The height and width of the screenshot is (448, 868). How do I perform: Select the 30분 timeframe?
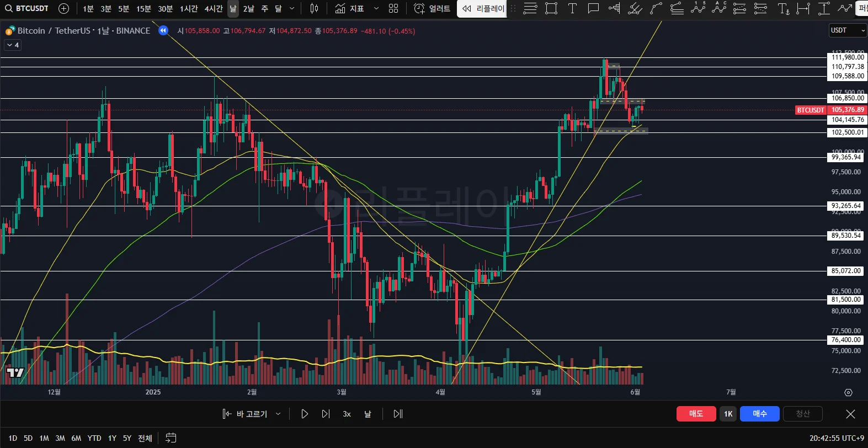pos(166,8)
